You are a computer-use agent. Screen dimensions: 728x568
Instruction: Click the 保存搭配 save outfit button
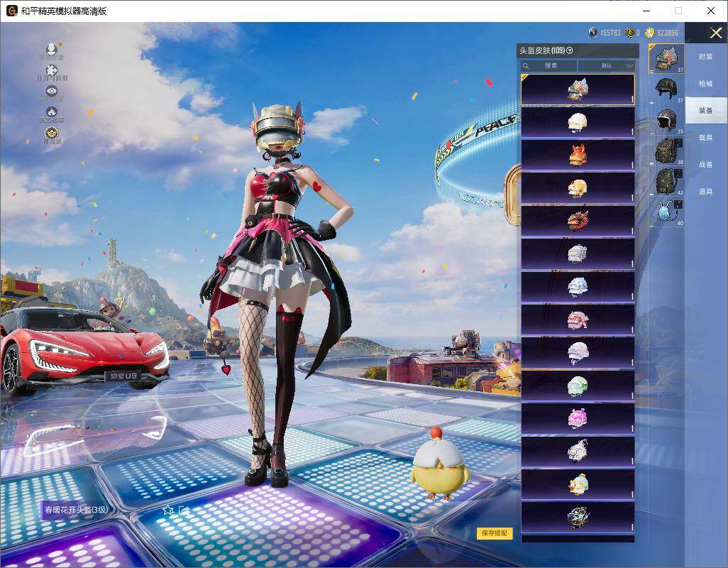[x=494, y=532]
